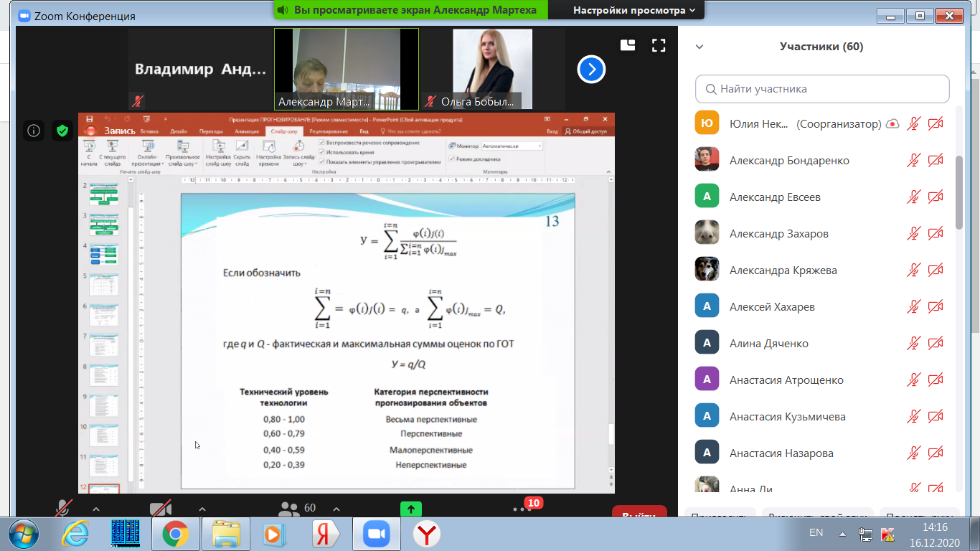Open Google Chrome from the taskbar
Viewport: 980px width, 551px height.
pyautogui.click(x=175, y=534)
